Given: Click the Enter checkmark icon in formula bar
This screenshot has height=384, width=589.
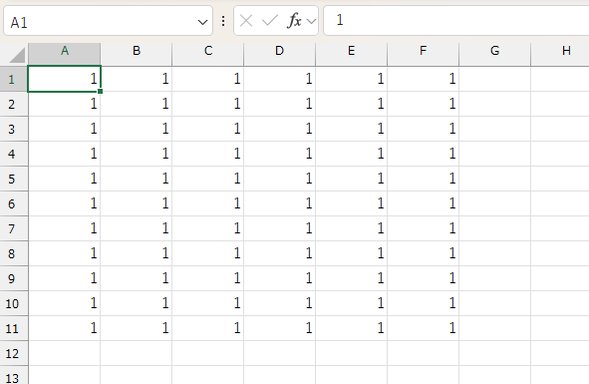Looking at the screenshot, I should point(270,21).
